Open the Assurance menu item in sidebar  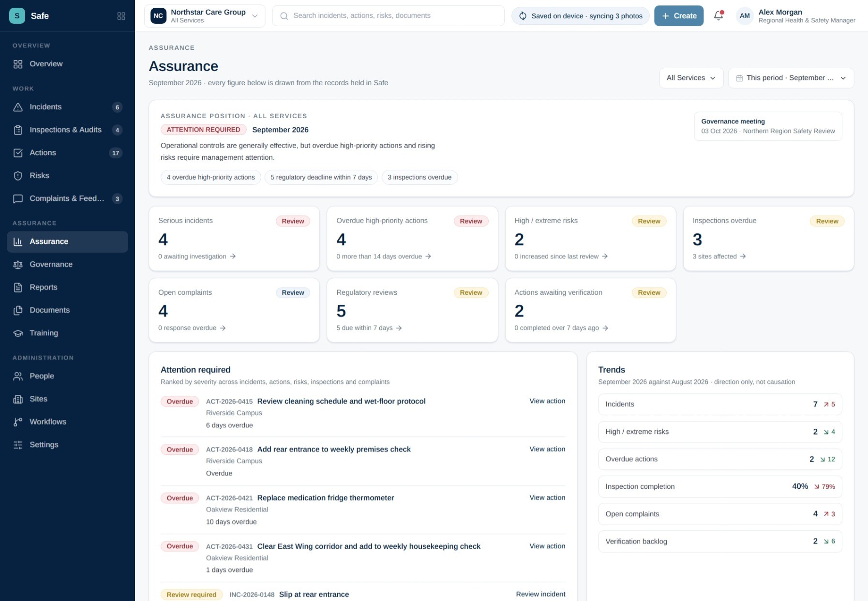click(x=67, y=241)
